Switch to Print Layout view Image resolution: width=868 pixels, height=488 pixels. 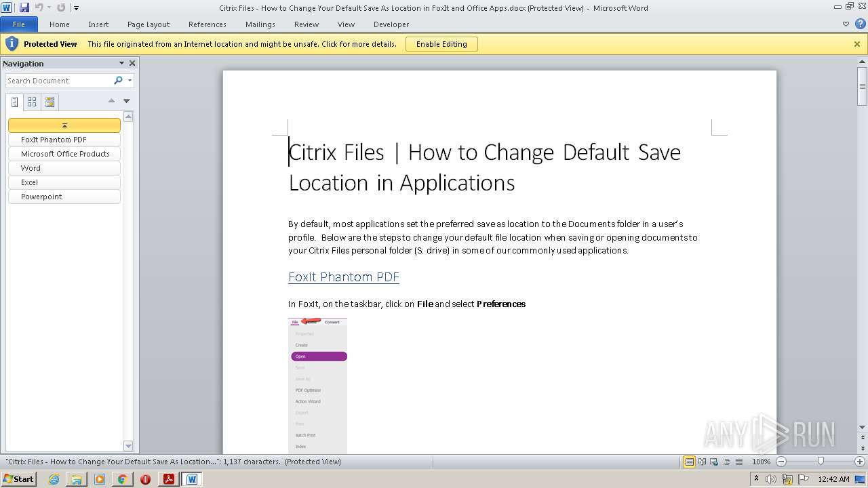pyautogui.click(x=689, y=462)
